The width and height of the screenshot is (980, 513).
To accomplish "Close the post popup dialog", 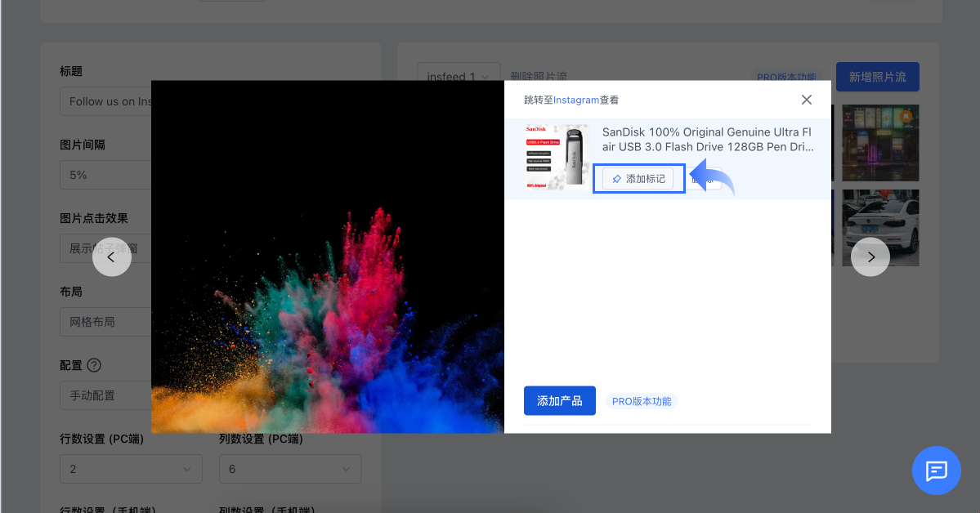I will tap(806, 100).
